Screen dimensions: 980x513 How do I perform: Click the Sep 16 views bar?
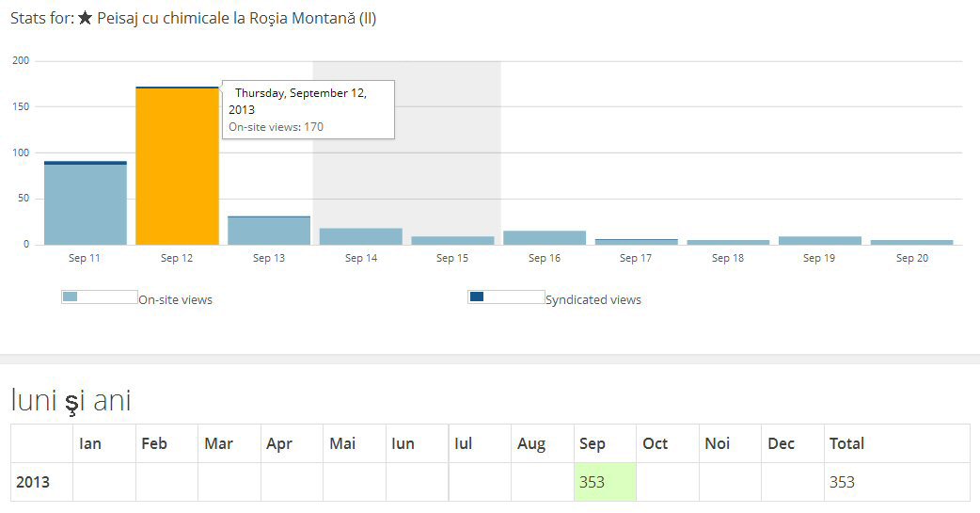pyautogui.click(x=545, y=237)
